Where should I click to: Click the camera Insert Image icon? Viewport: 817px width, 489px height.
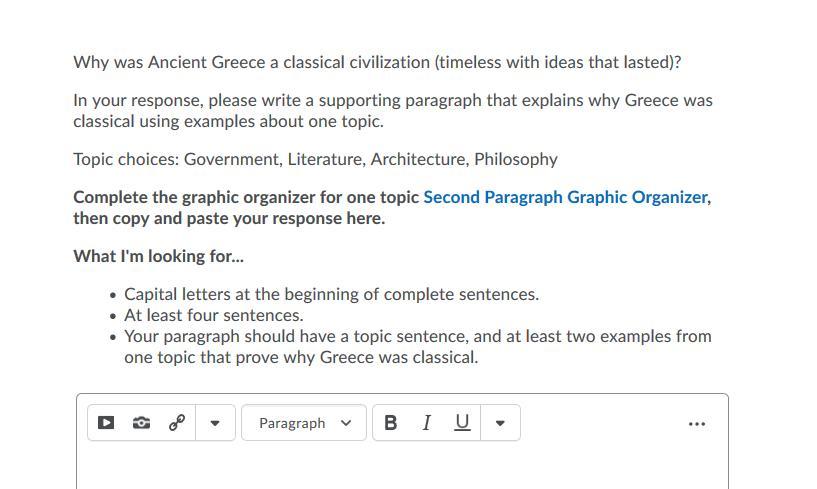[141, 423]
